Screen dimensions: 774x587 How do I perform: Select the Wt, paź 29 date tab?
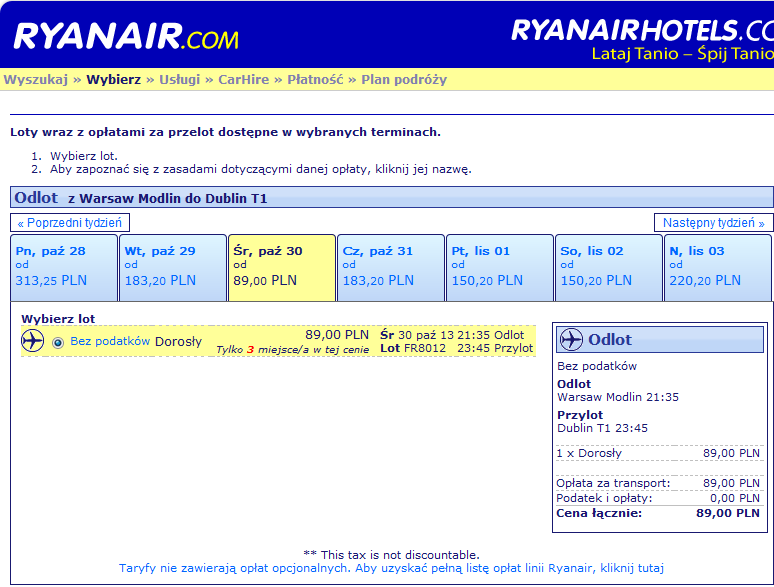pos(173,268)
